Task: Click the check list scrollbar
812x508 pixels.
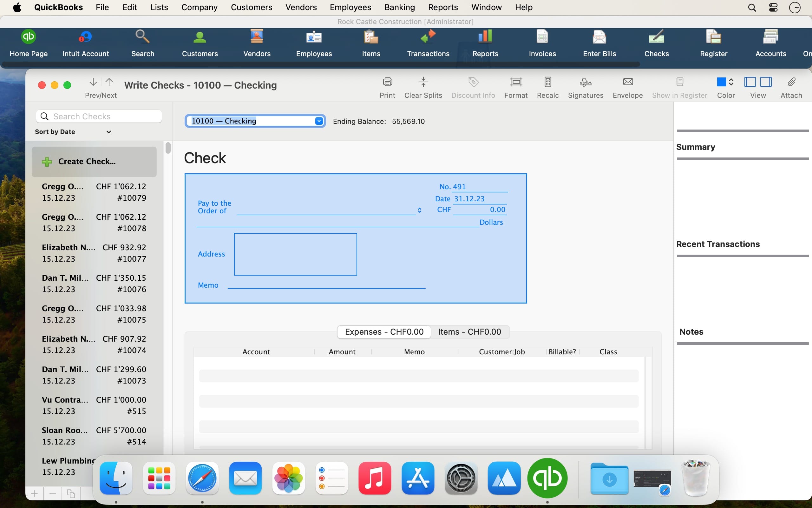Action: click(168, 148)
